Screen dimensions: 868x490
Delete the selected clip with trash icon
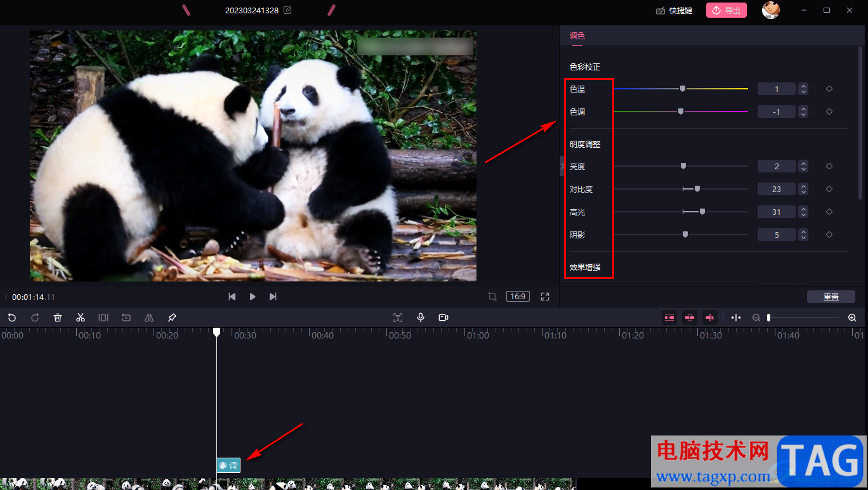click(58, 318)
